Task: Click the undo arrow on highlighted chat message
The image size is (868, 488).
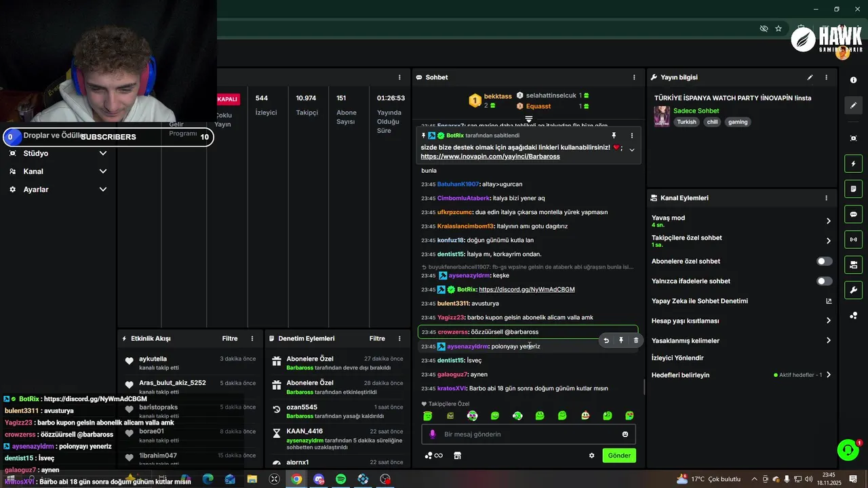Action: tap(606, 340)
